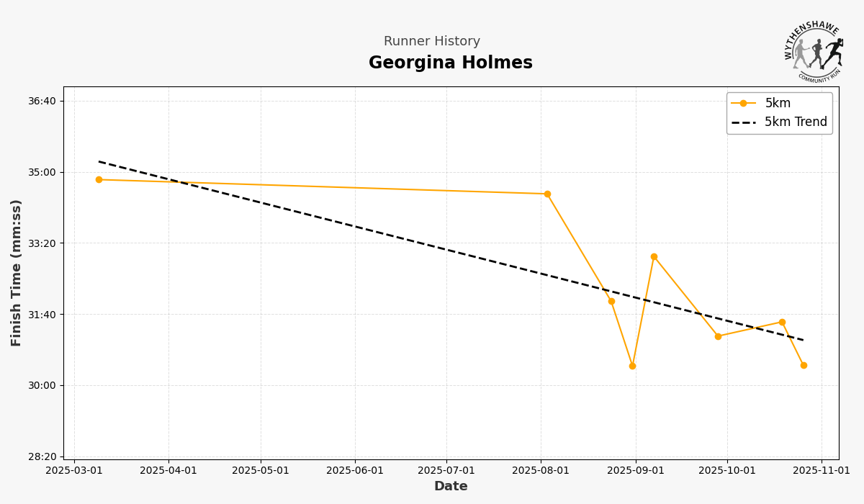Image resolution: width=864 pixels, height=504 pixels.
Task: Click the lowest data point near 2025-09-01
Action: click(x=632, y=366)
